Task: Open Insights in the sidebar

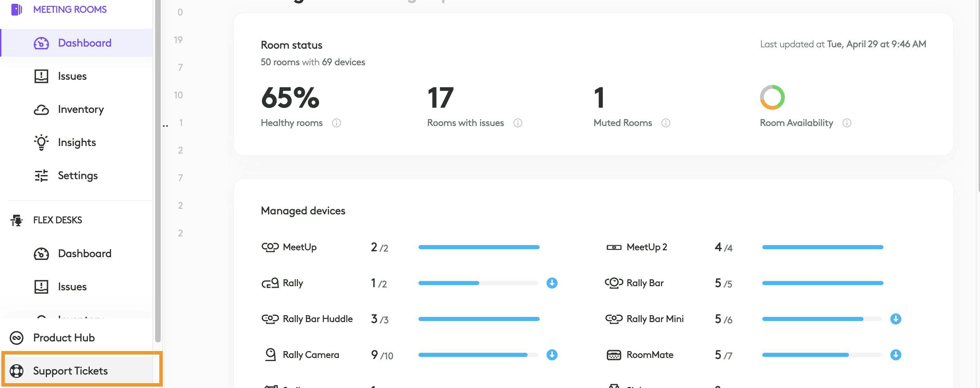Action: (77, 143)
